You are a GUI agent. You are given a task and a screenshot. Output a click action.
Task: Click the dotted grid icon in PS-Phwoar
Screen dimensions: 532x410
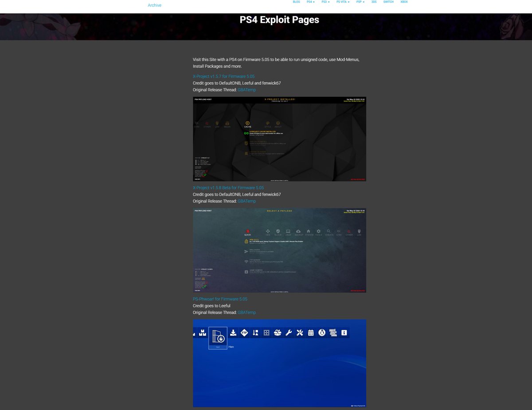tap(266, 333)
